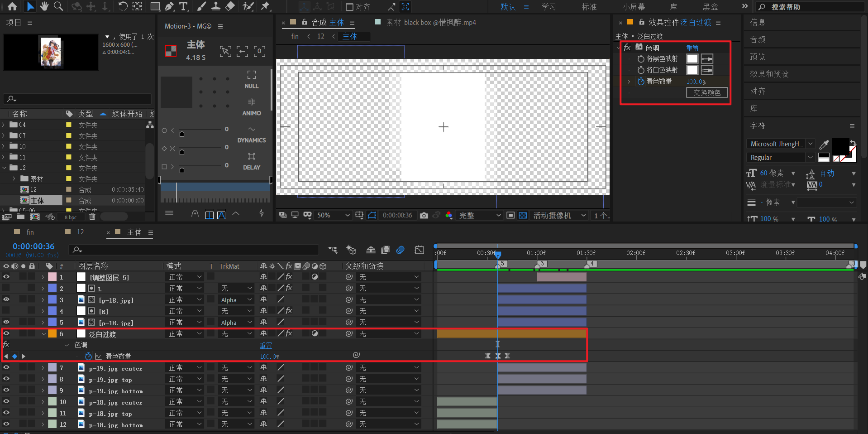Click the Home icon in toolbar
Viewport: 868px width, 434px height.
pos(12,6)
